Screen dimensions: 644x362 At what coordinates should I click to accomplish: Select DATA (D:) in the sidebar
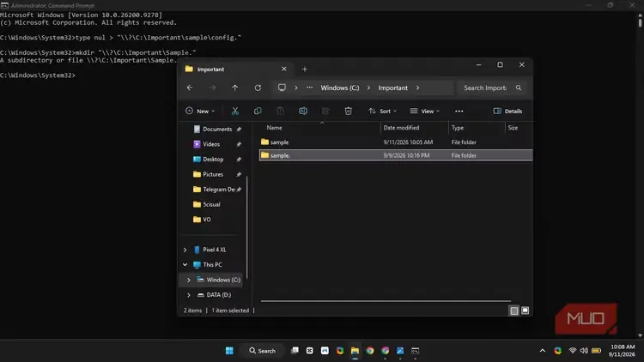(218, 295)
